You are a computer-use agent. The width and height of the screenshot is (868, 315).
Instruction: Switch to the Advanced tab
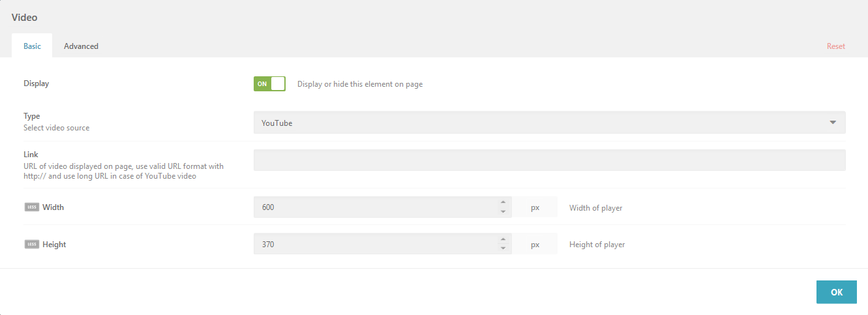pos(81,46)
